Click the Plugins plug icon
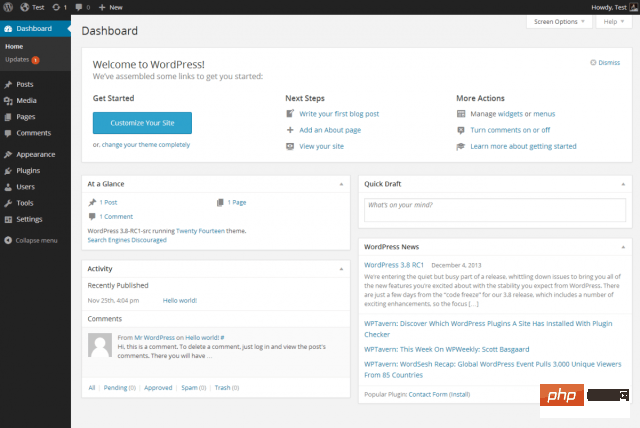The image size is (640, 428). pyautogui.click(x=8, y=171)
